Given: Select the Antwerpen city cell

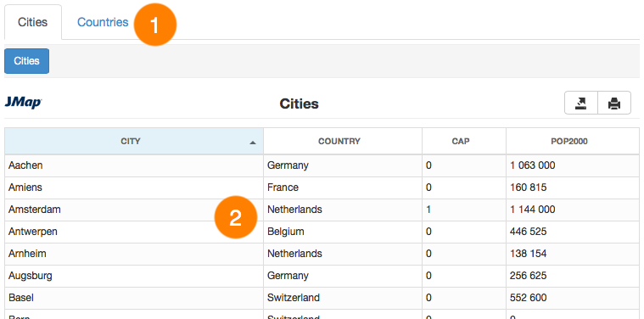Looking at the screenshot, I should pos(134,232).
